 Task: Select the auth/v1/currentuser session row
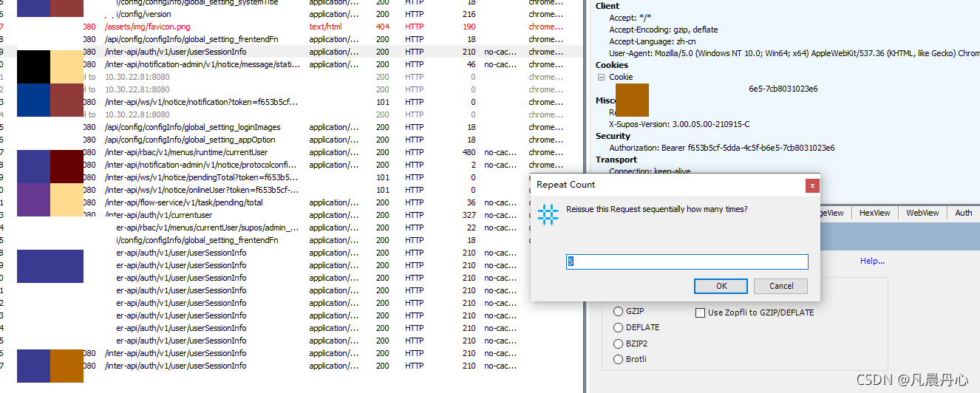[292, 215]
